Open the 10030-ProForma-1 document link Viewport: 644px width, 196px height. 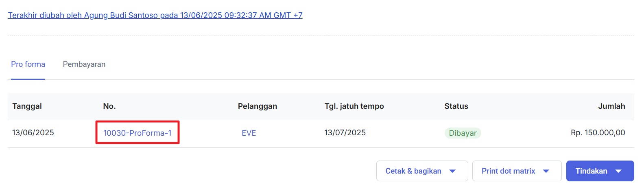pos(138,133)
